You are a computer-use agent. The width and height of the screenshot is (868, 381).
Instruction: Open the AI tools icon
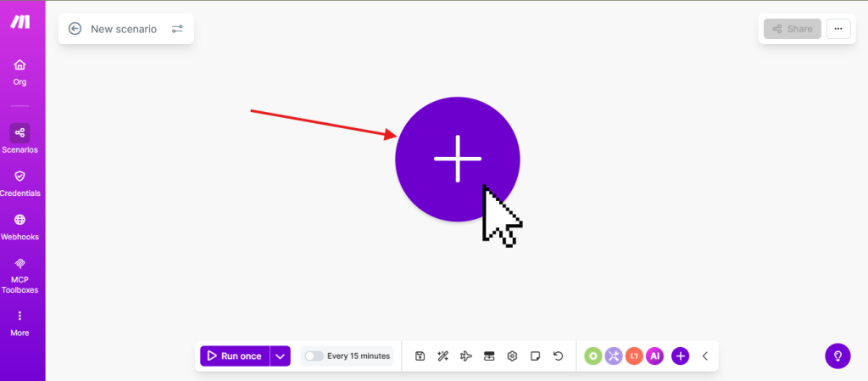655,356
